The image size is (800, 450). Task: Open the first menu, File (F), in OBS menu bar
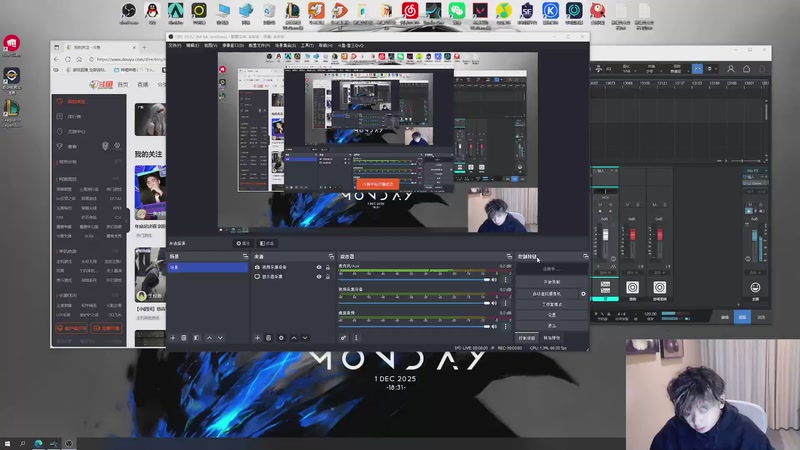point(175,45)
